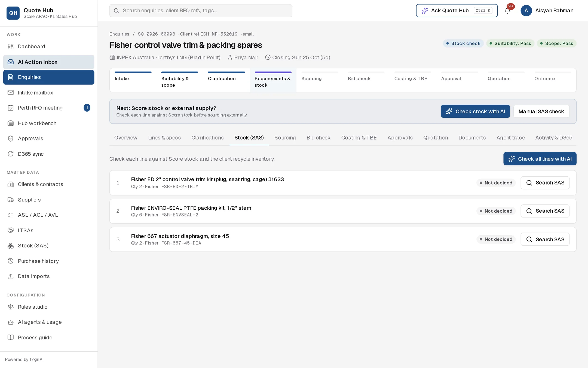The height and width of the screenshot is (368, 588).
Task: Click the Hub workbench icon
Action: pos(11,123)
